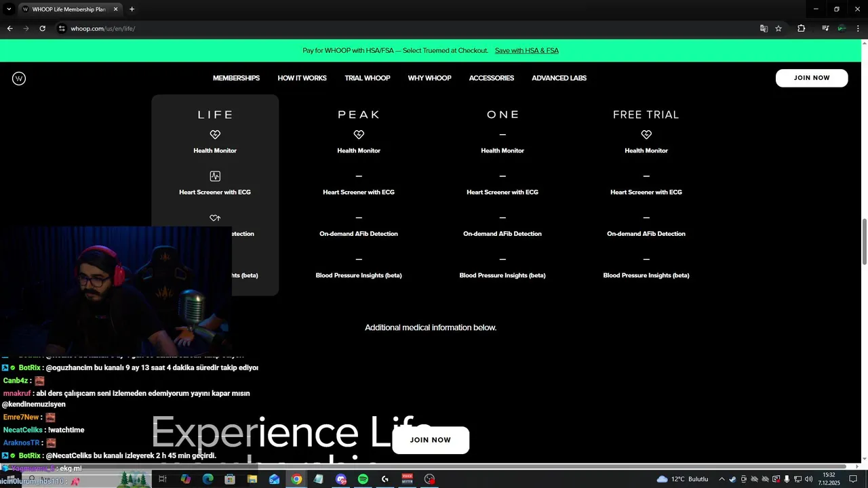This screenshot has height=488, width=868.
Task: Open a new browser tab with the plus
Action: click(x=132, y=9)
